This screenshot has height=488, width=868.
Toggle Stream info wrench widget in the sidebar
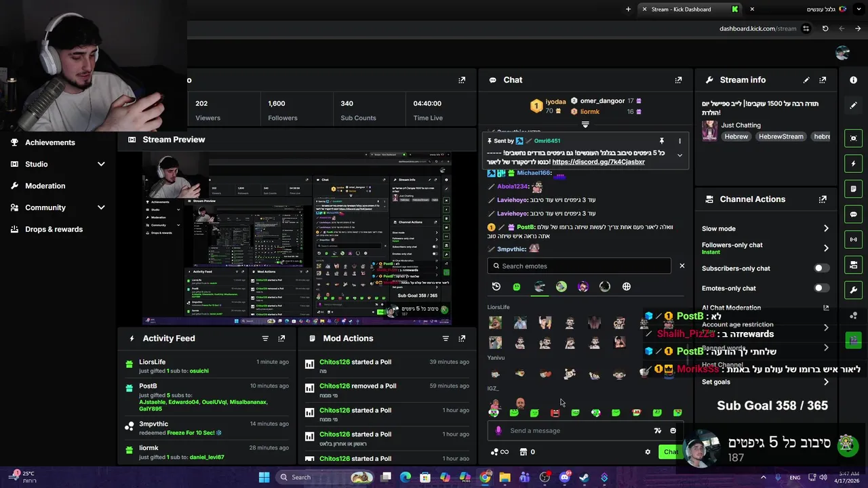(x=853, y=290)
